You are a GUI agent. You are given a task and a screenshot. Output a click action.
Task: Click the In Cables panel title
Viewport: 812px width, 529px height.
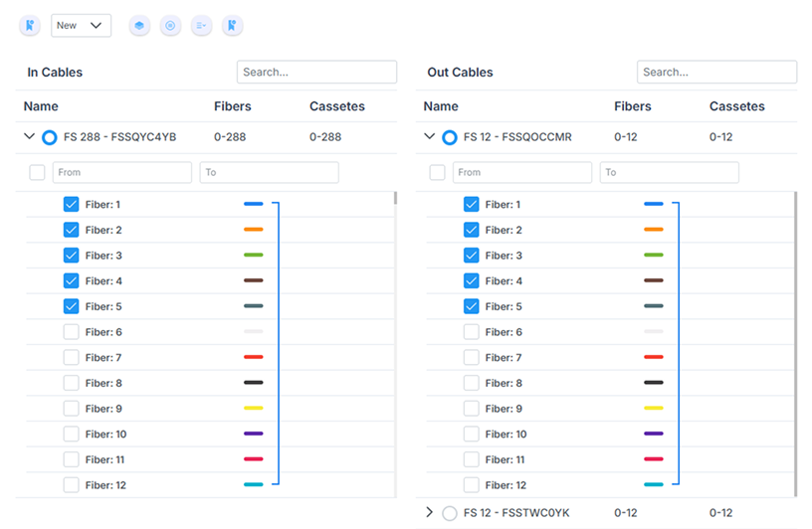[x=55, y=72]
